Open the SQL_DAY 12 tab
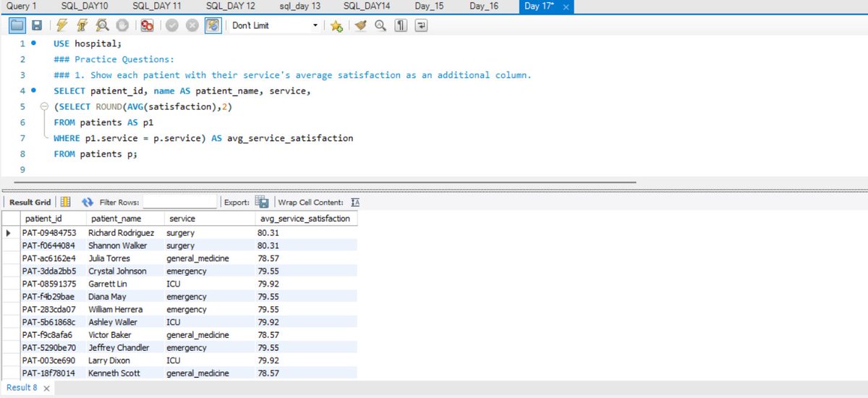The height and width of the screenshot is (398, 868). pyautogui.click(x=231, y=6)
